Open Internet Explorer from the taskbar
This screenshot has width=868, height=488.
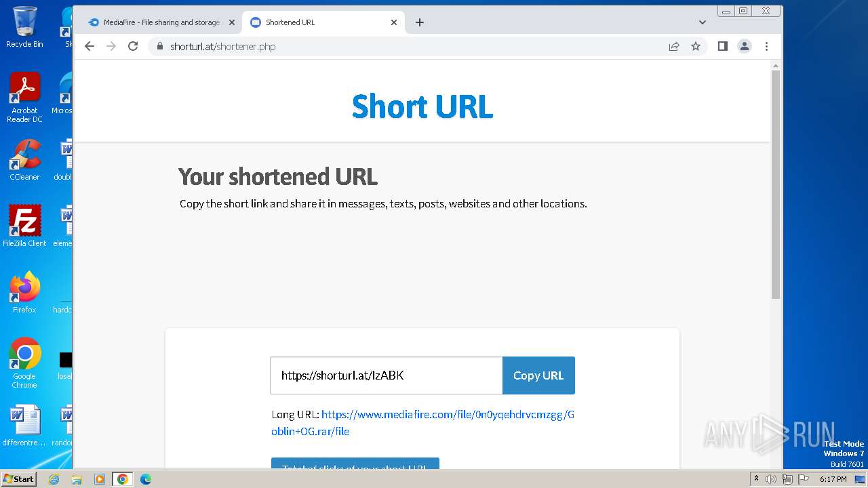[x=54, y=479]
